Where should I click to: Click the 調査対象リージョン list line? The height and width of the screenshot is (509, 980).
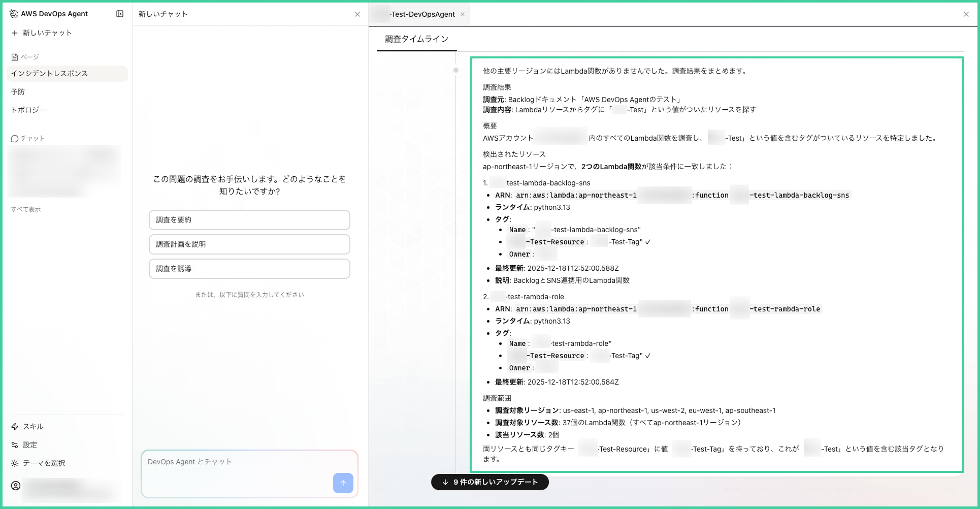point(635,410)
